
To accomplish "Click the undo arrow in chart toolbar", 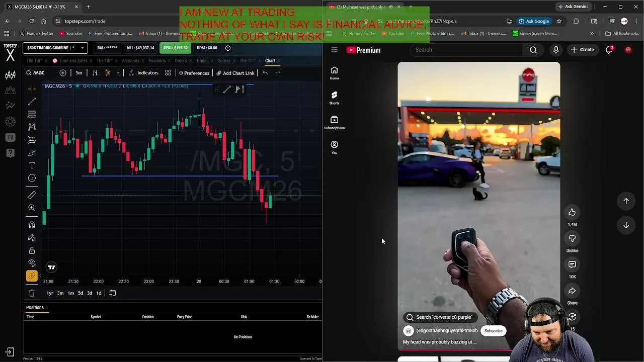I will pos(265,73).
